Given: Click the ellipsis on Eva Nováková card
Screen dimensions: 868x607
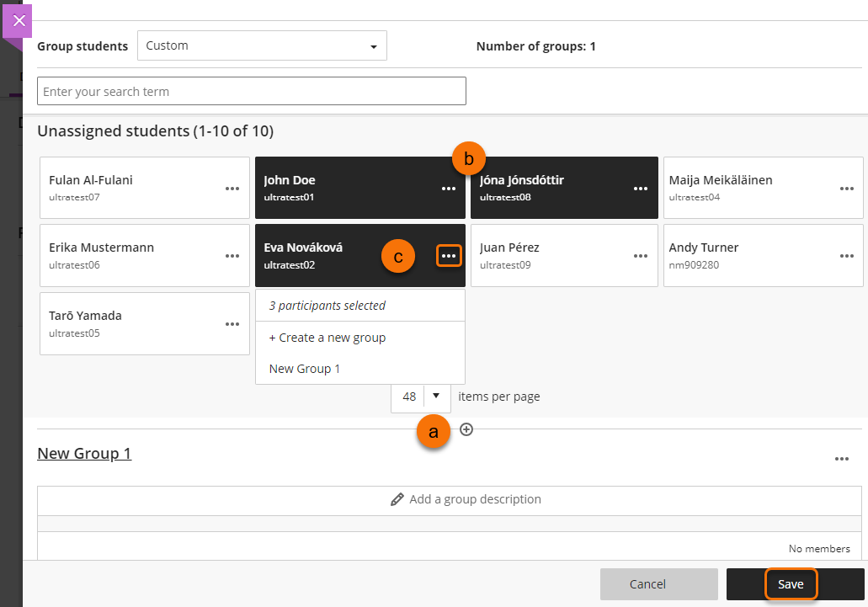Looking at the screenshot, I should [x=449, y=256].
